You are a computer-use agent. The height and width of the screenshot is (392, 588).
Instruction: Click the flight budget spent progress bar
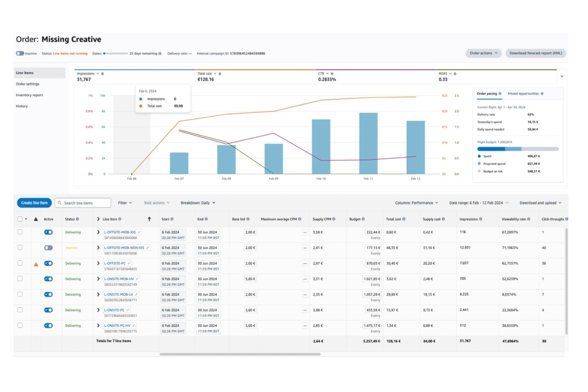point(491,149)
